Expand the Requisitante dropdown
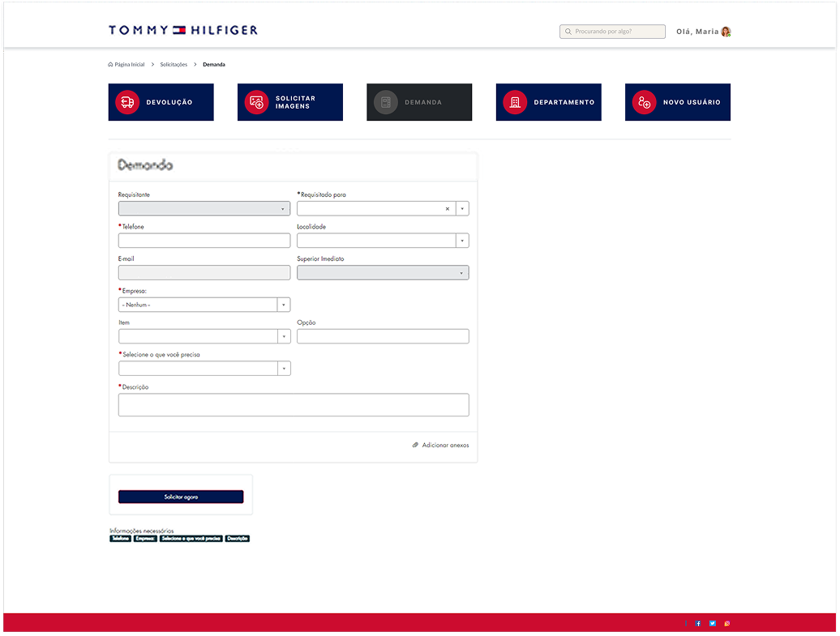840x636 pixels. tap(204, 208)
